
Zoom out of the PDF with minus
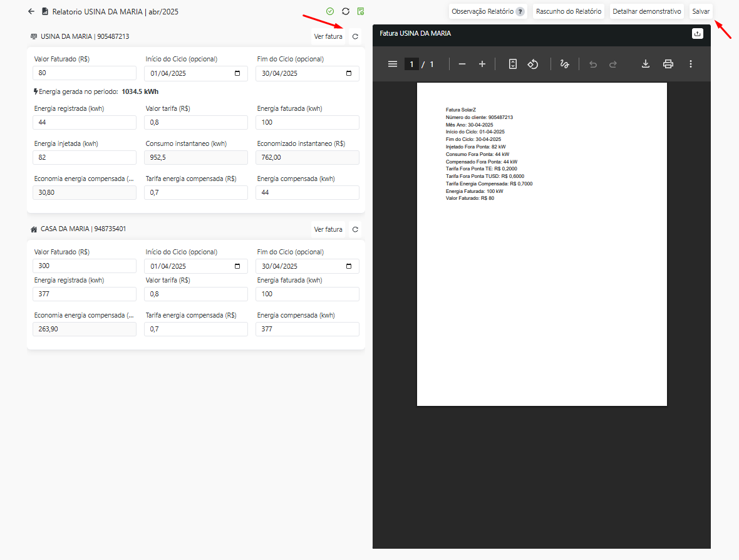click(462, 64)
